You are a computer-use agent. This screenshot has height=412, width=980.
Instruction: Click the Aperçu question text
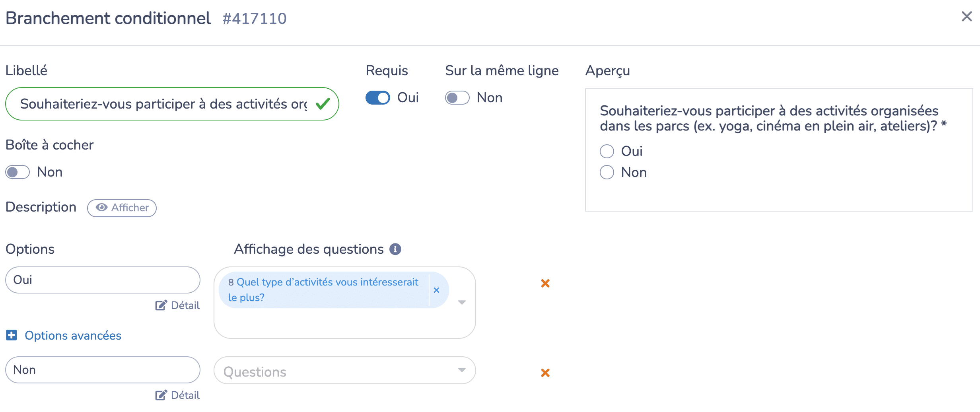point(773,118)
